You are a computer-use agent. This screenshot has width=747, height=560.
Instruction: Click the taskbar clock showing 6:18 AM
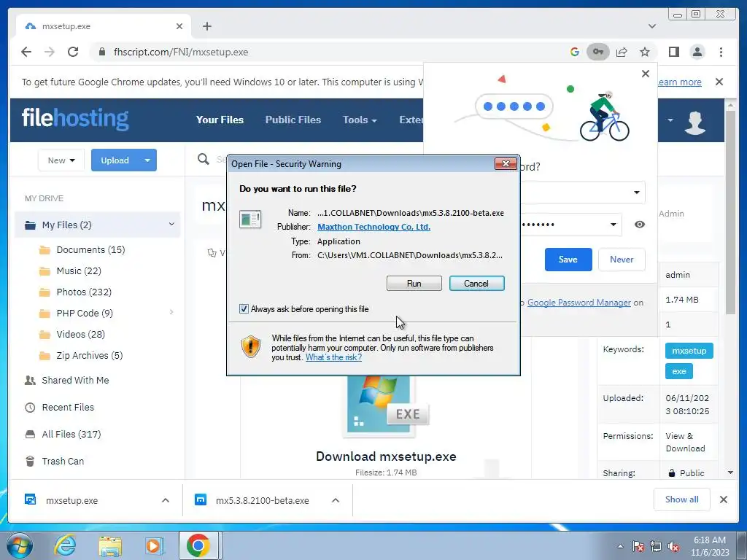709,546
